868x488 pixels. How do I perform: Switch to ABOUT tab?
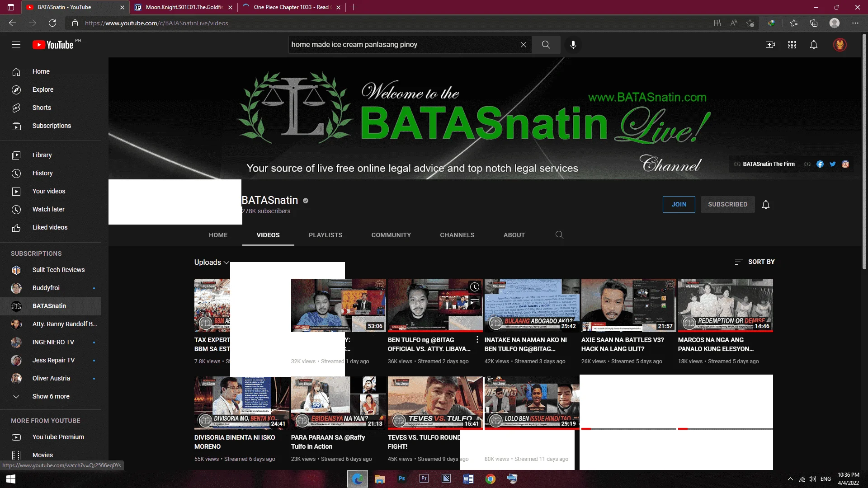(x=514, y=235)
